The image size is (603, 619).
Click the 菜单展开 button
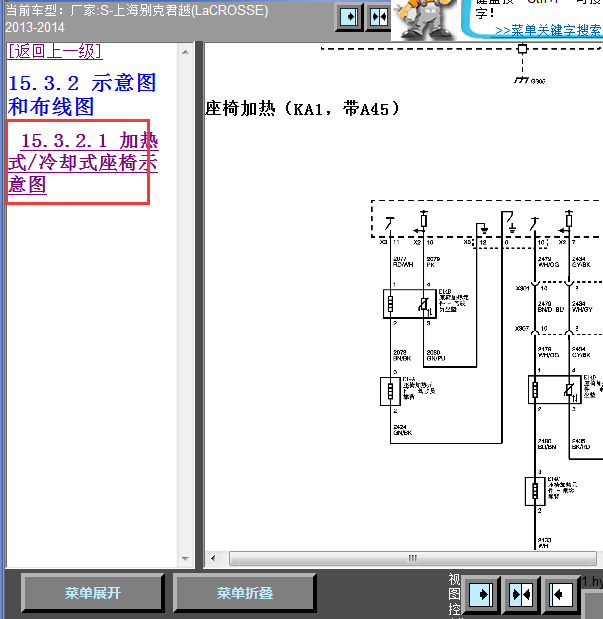point(93,593)
